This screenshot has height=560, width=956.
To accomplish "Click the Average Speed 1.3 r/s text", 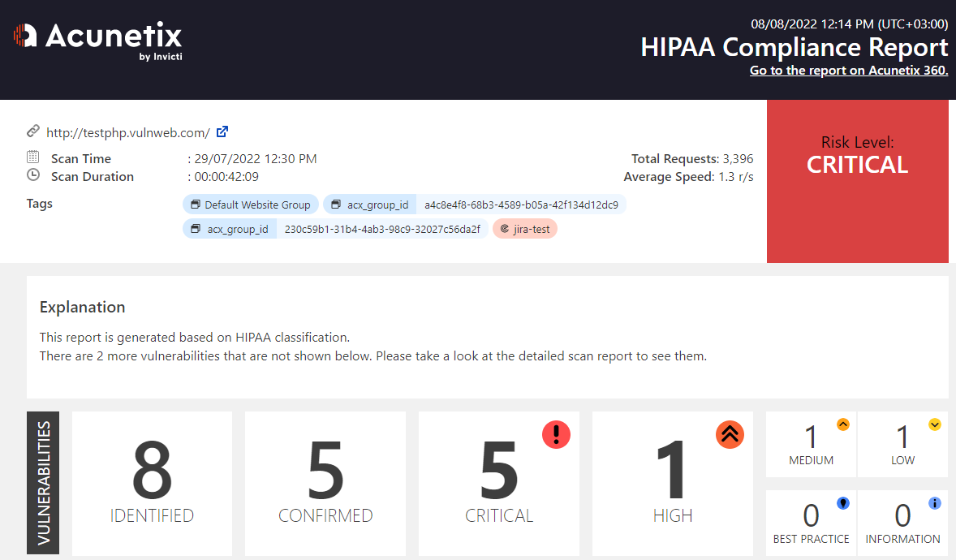I will click(x=688, y=176).
